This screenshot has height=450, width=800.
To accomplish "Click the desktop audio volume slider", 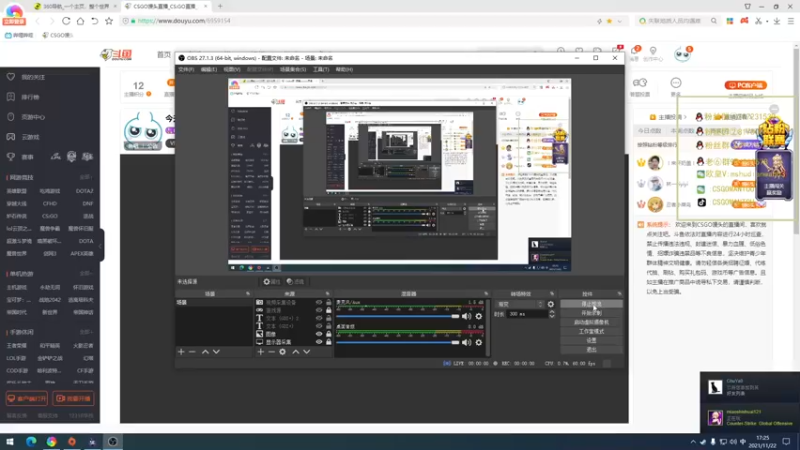I will (x=397, y=342).
